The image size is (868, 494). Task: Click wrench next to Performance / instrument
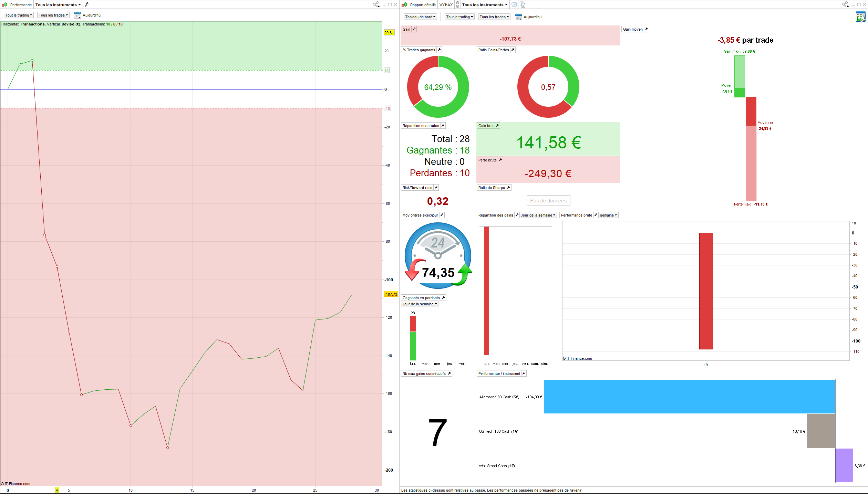pyautogui.click(x=524, y=374)
